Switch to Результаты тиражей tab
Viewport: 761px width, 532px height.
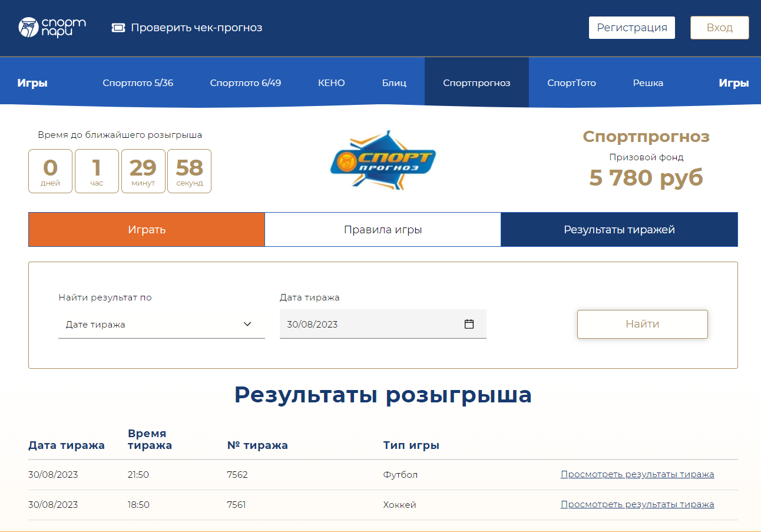(619, 230)
